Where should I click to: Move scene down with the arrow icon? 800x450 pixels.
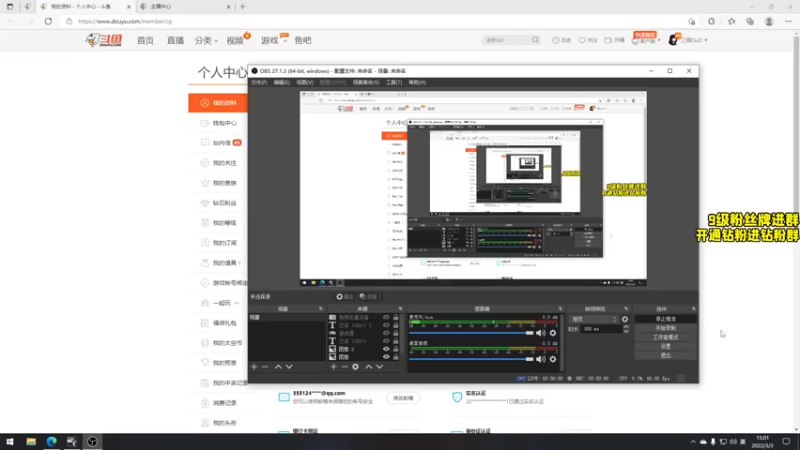(289, 366)
